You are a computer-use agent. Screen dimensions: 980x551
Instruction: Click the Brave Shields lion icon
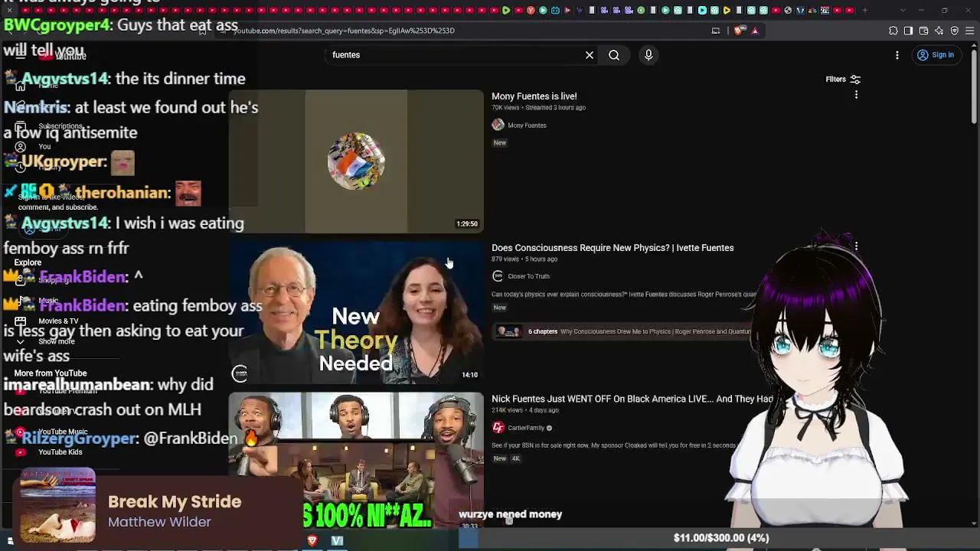pos(738,31)
